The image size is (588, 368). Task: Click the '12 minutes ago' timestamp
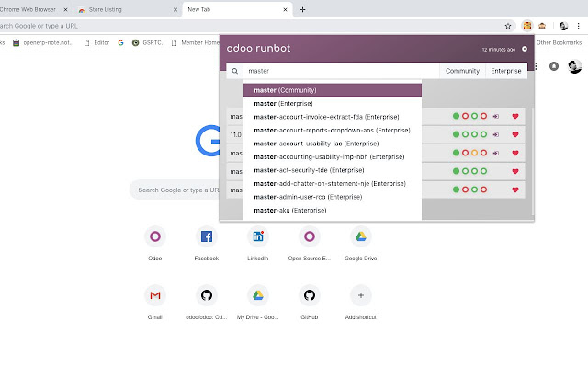[498, 49]
